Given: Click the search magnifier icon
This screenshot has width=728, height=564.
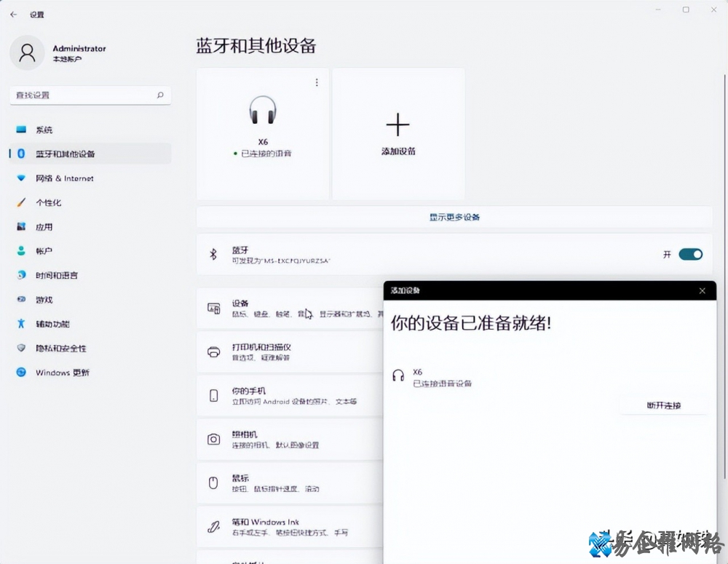Looking at the screenshot, I should pos(160,95).
